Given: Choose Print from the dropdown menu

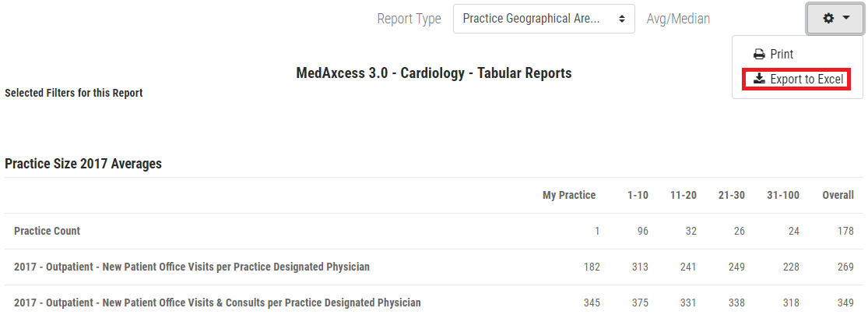Looking at the screenshot, I should pos(781,55).
